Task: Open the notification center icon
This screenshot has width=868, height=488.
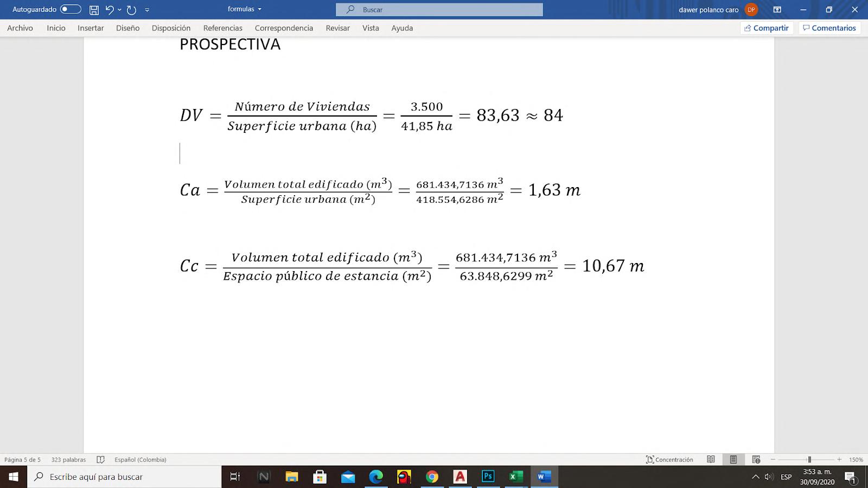Action: click(850, 477)
